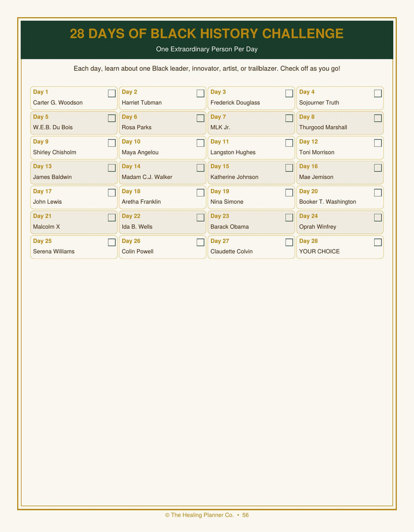Check the Day 1 Carter G. Woodson box

pos(112,93)
